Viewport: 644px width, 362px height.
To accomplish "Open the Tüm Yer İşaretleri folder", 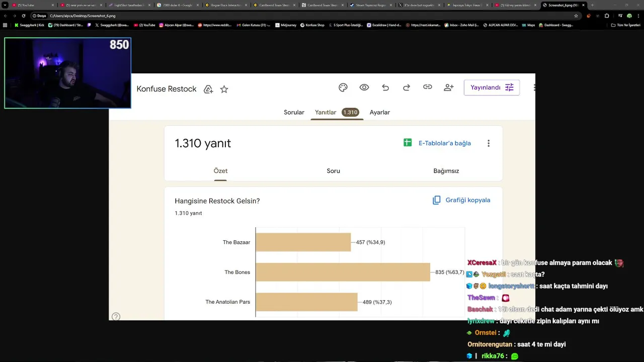I will 625,25.
